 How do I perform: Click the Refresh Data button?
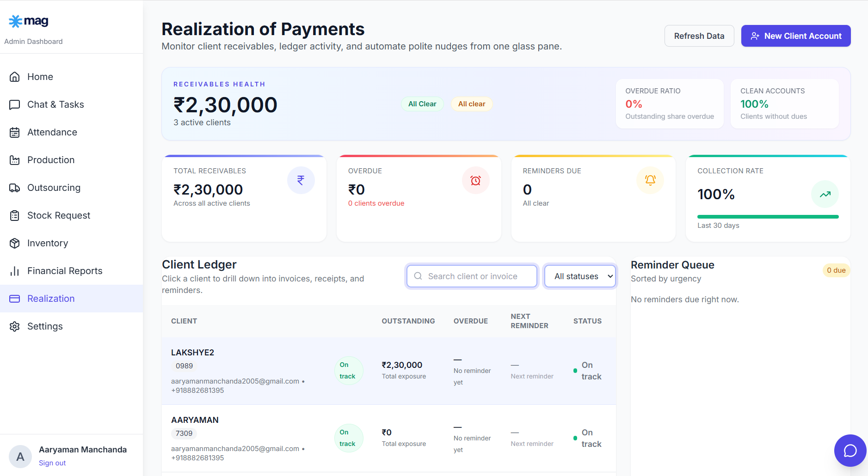tap(699, 36)
